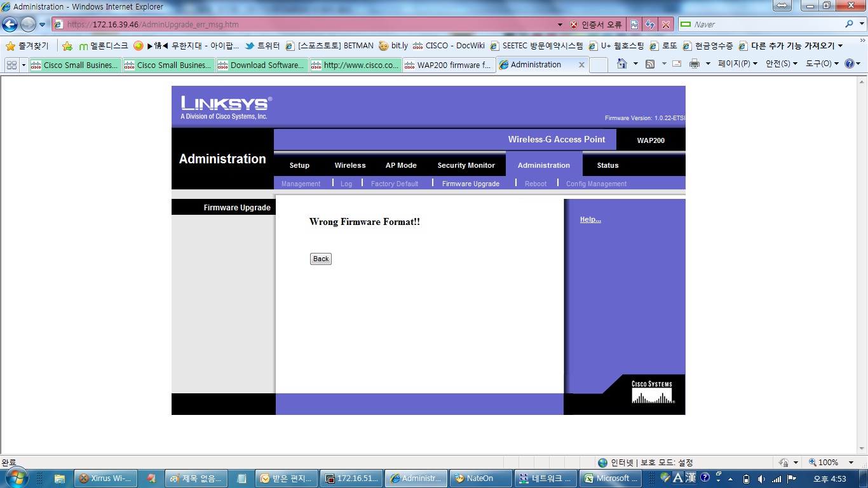868x488 pixels.
Task: Click the certificate error (인증서 오류) indicator
Action: pyautogui.click(x=596, y=25)
